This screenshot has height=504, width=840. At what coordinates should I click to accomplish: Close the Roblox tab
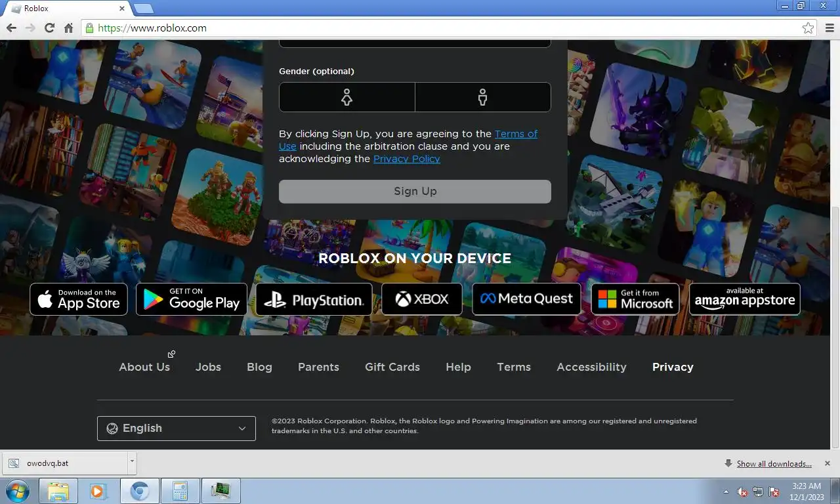pyautogui.click(x=121, y=9)
